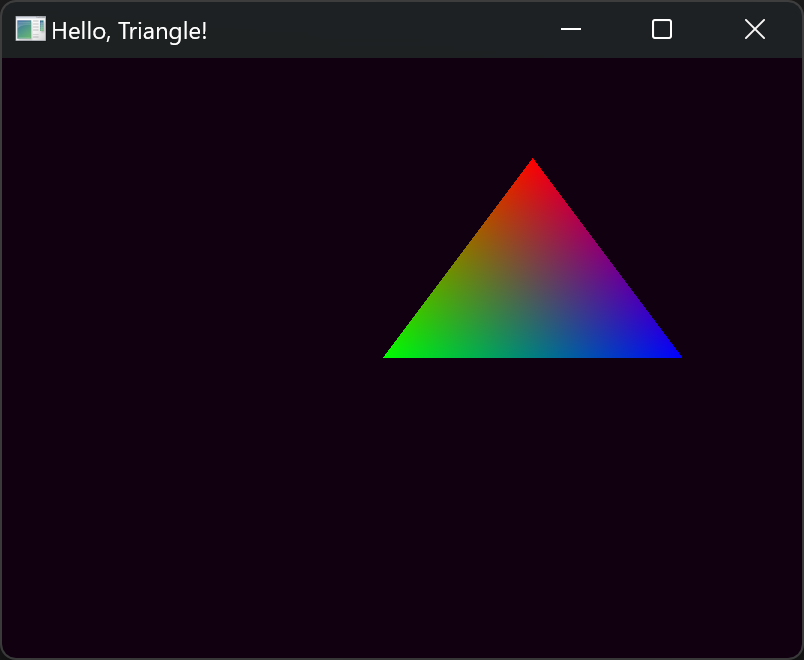Click the bottom-right corner of the window
Screen dimensions: 804x660
pyautogui.click(x=799, y=655)
